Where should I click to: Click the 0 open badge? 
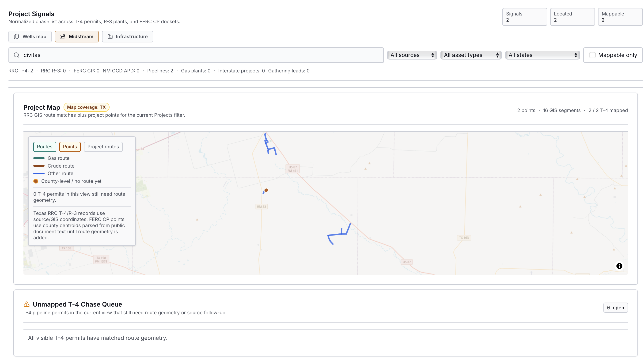pyautogui.click(x=615, y=307)
